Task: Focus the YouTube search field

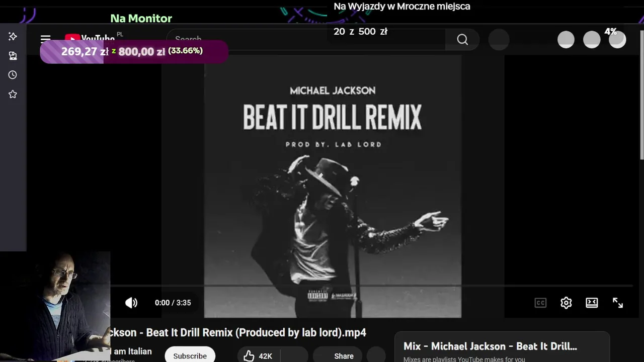Action: point(307,39)
